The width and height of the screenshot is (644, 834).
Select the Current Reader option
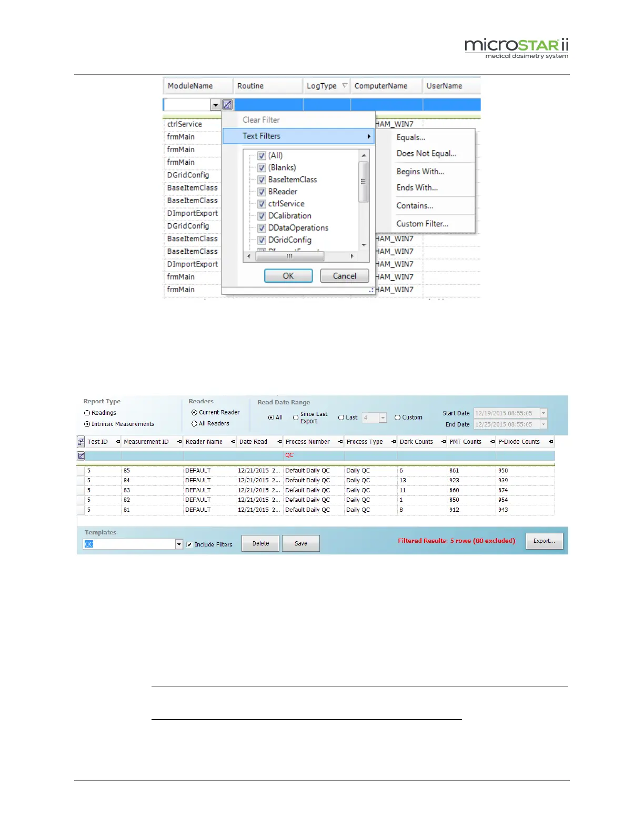pos(195,412)
